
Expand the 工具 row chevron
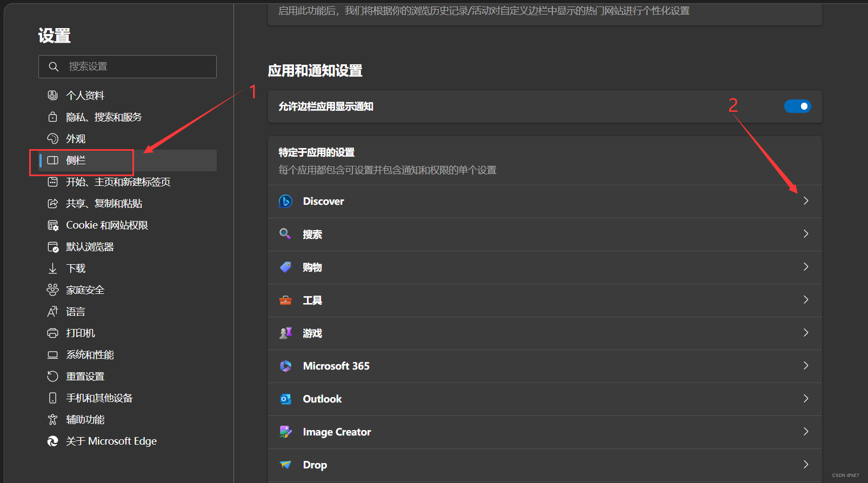(x=806, y=300)
